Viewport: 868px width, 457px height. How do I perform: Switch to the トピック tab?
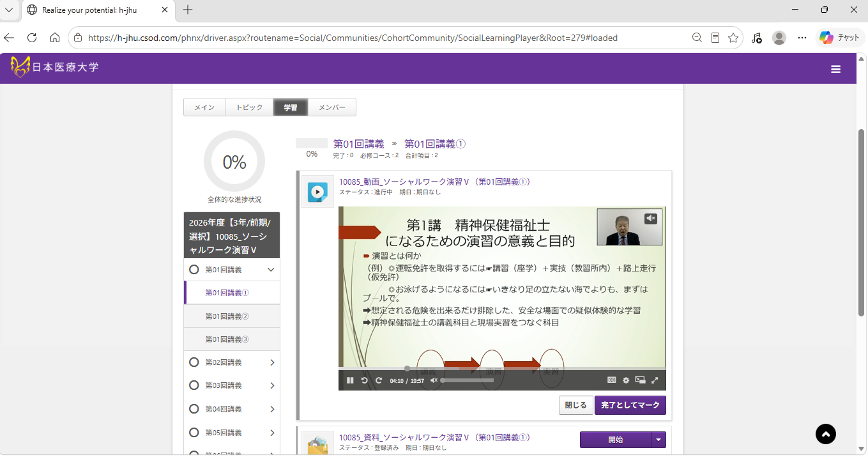click(249, 107)
